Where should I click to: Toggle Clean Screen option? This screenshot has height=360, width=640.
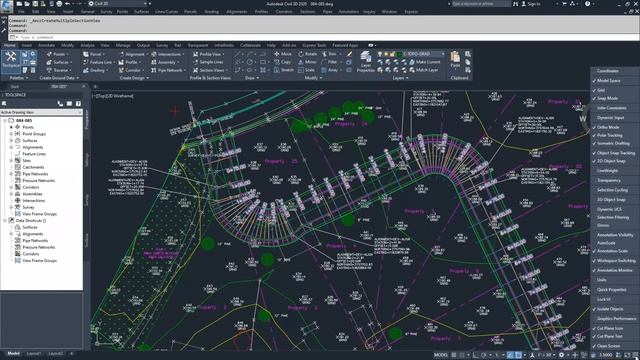608,346
